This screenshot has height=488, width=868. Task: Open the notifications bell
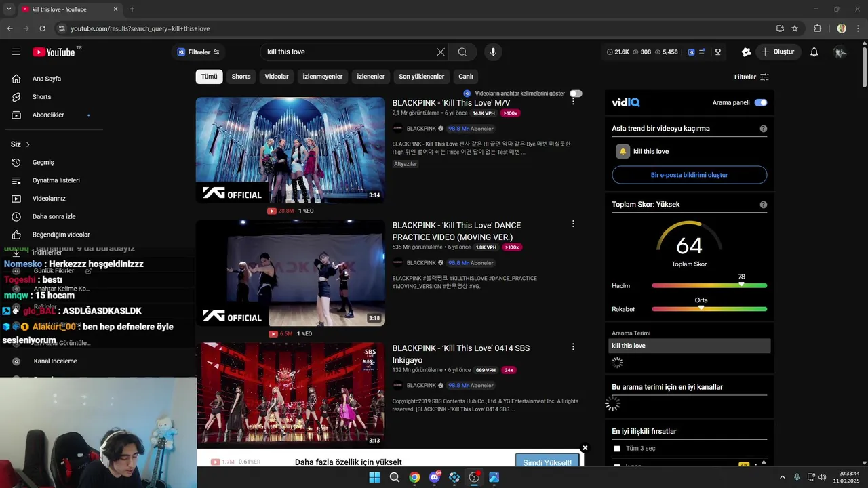814,52
